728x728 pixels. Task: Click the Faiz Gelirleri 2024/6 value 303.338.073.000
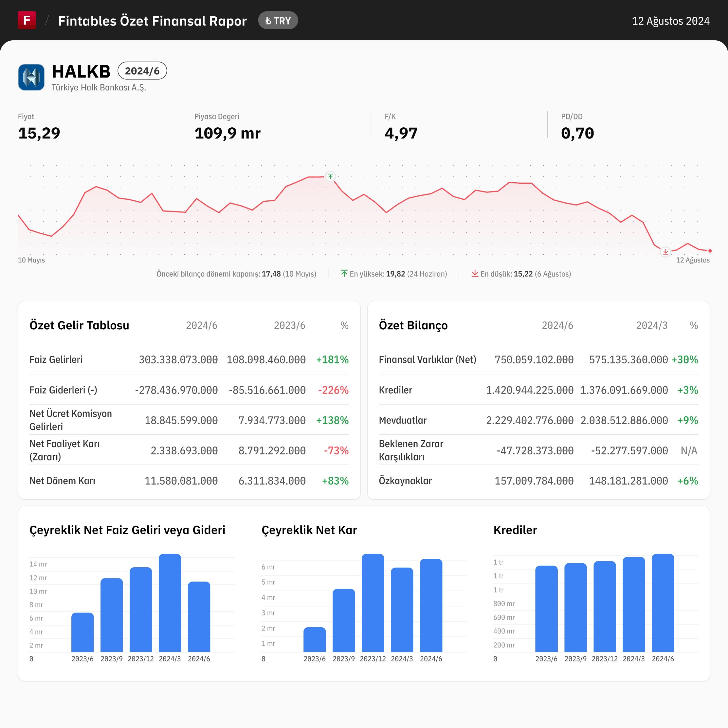coord(178,359)
